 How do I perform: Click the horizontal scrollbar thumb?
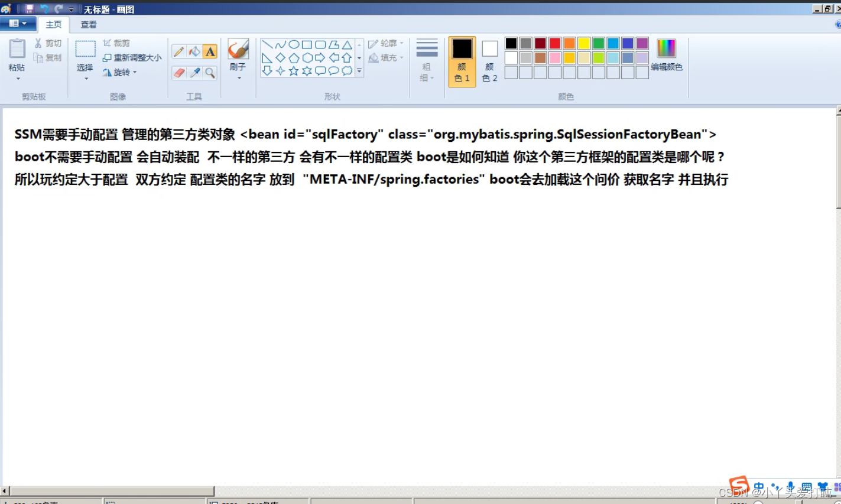pyautogui.click(x=112, y=491)
